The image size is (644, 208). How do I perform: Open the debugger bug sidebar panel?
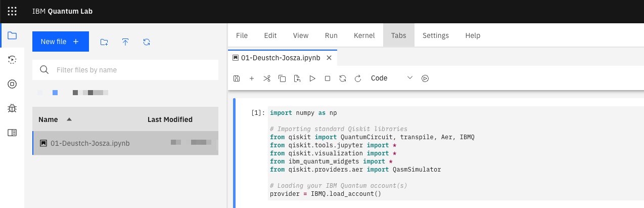12,108
